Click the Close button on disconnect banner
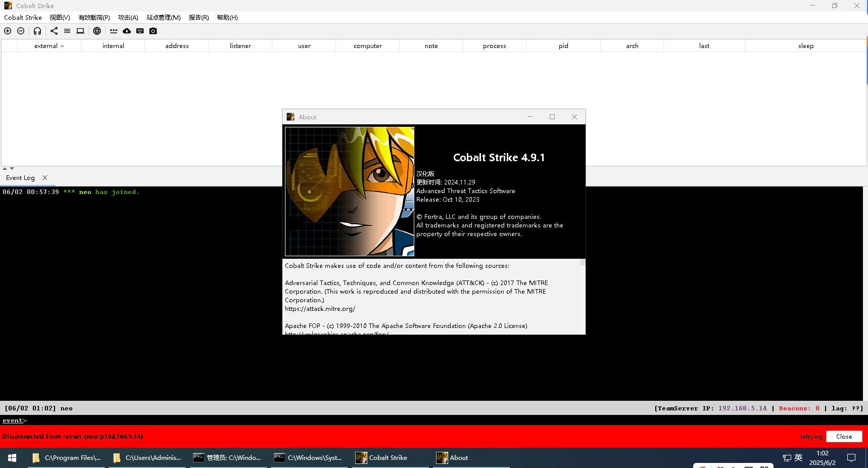Viewport: 868px width, 468px height. [x=844, y=437]
